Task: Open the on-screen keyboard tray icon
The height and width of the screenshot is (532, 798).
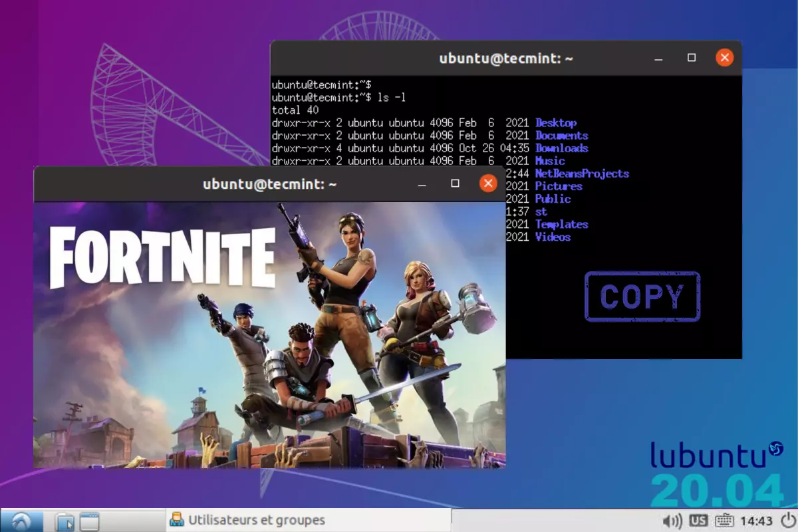Action: point(724,521)
